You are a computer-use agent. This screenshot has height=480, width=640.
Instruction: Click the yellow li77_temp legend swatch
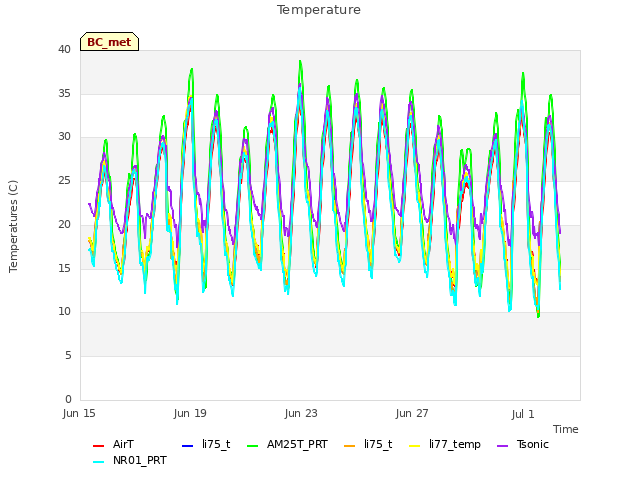click(414, 445)
